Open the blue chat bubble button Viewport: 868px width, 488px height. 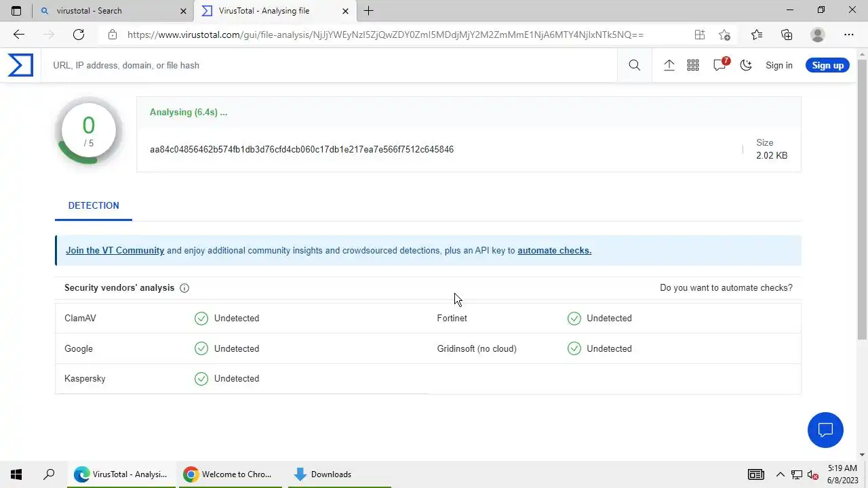tap(825, 430)
